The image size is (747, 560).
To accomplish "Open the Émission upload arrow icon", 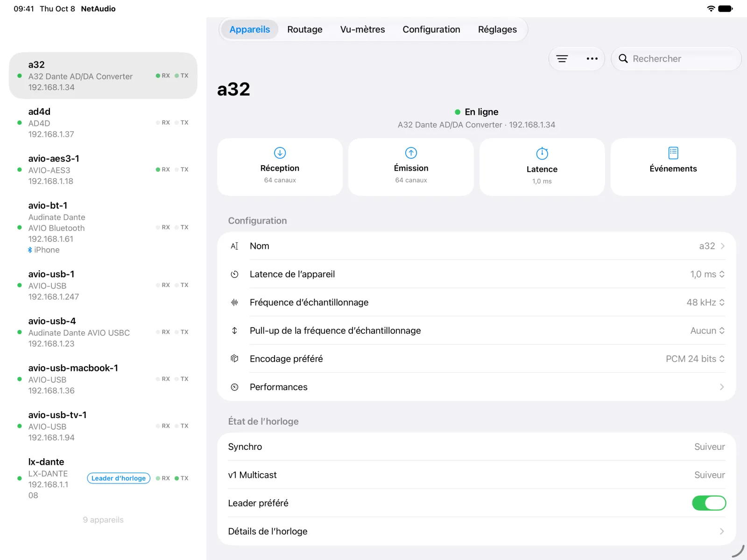I will pyautogui.click(x=411, y=153).
